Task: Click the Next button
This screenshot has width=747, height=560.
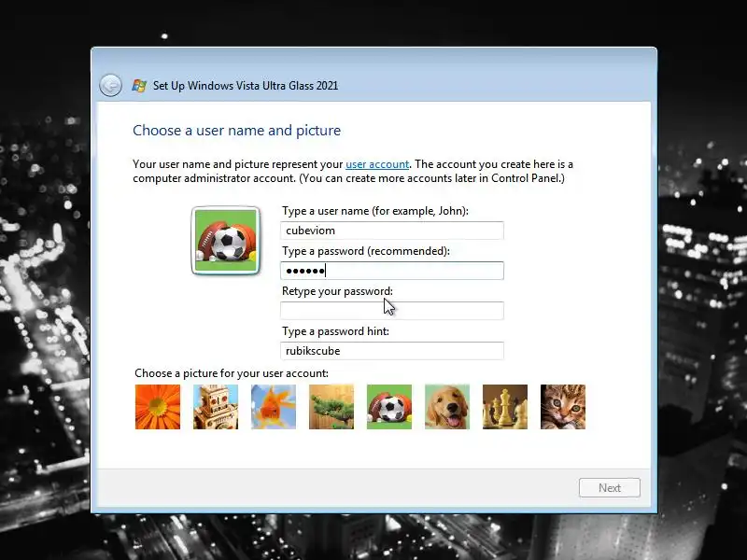Action: [610, 487]
